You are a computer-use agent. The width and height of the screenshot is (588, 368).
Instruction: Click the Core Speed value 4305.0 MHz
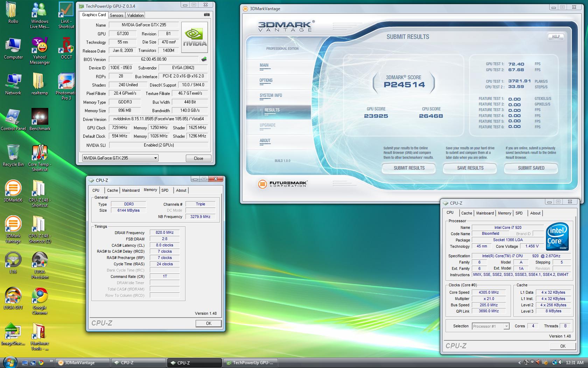pos(489,292)
